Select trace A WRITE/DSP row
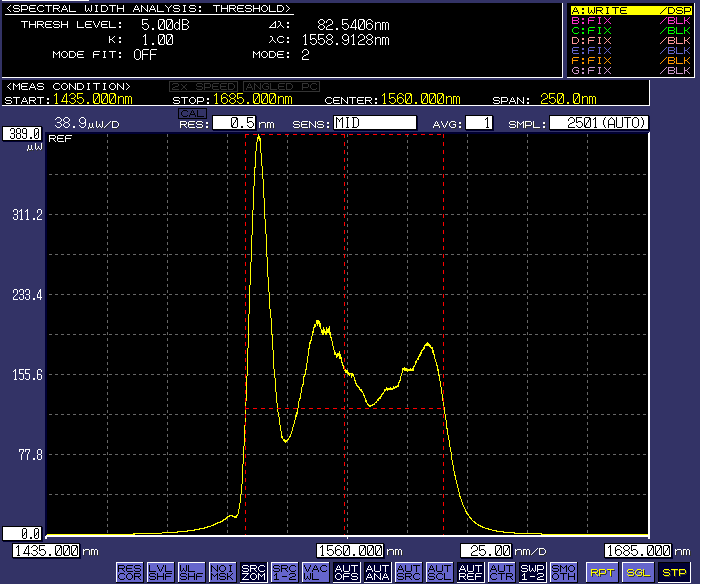This screenshot has height=585, width=702. point(630,10)
